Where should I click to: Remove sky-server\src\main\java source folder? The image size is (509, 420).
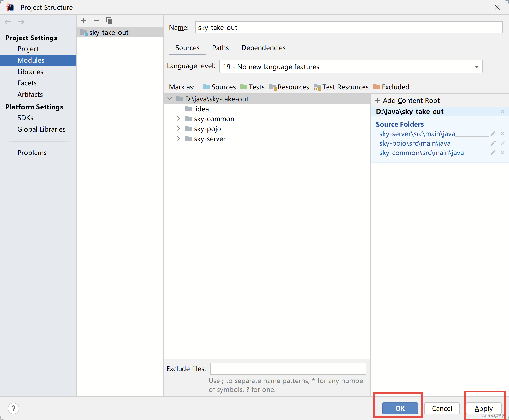tap(503, 134)
